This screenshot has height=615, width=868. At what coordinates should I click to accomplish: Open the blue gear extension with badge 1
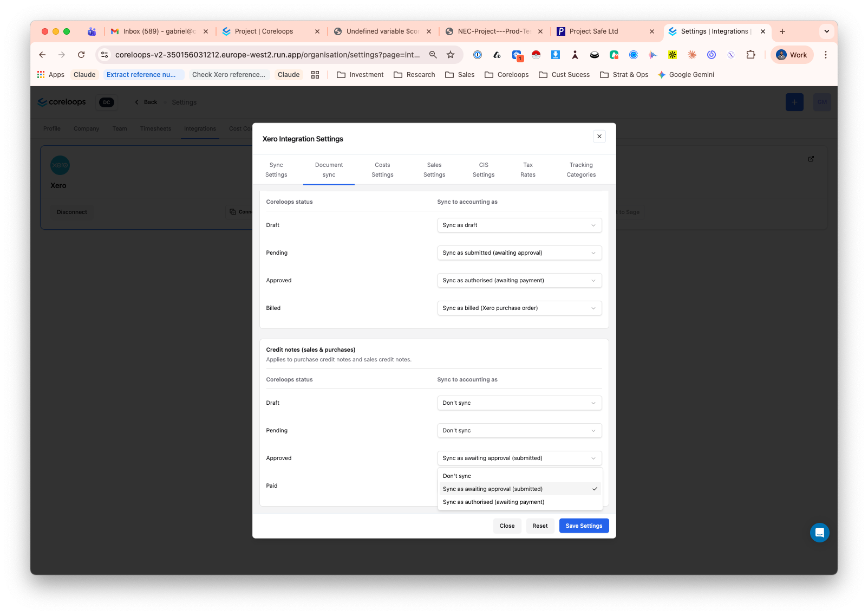tap(517, 55)
